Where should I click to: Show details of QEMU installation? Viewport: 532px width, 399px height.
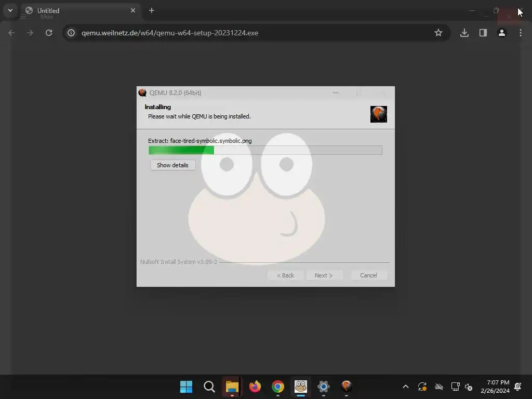click(x=172, y=165)
